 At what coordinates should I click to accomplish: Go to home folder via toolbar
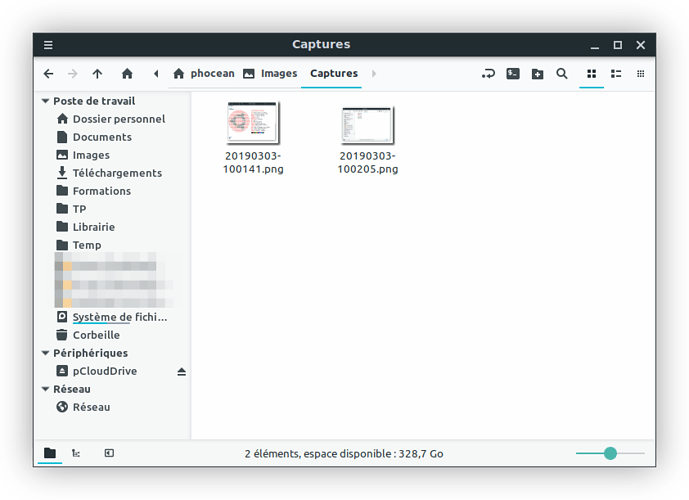coord(127,74)
